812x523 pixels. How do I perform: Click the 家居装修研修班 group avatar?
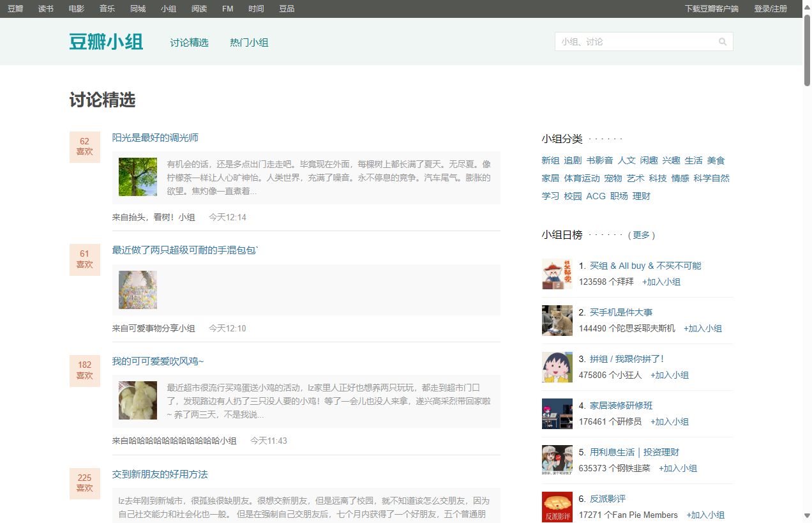557,414
